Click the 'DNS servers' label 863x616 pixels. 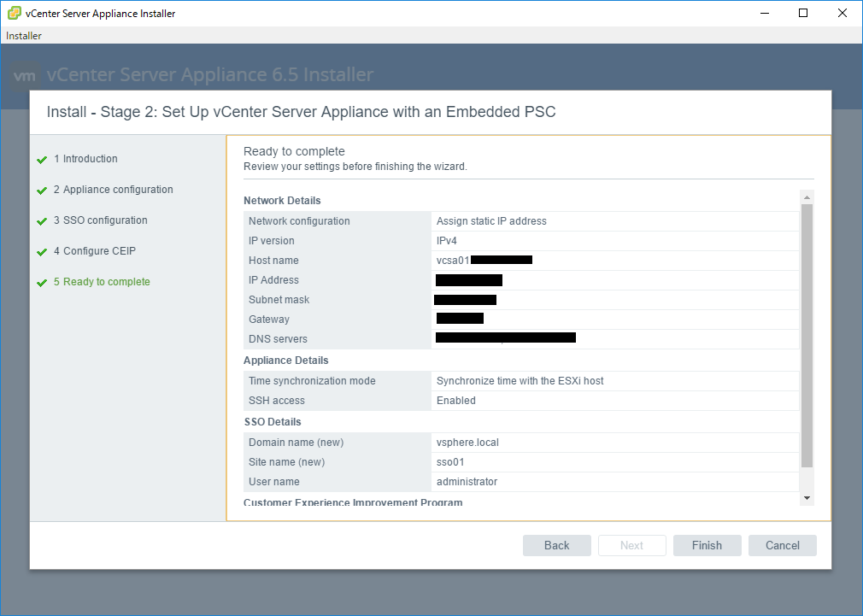(278, 339)
